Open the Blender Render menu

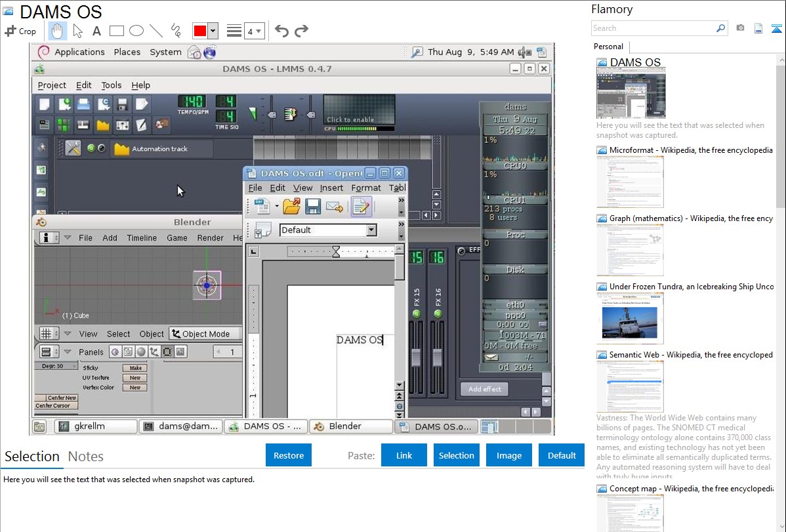coord(210,237)
